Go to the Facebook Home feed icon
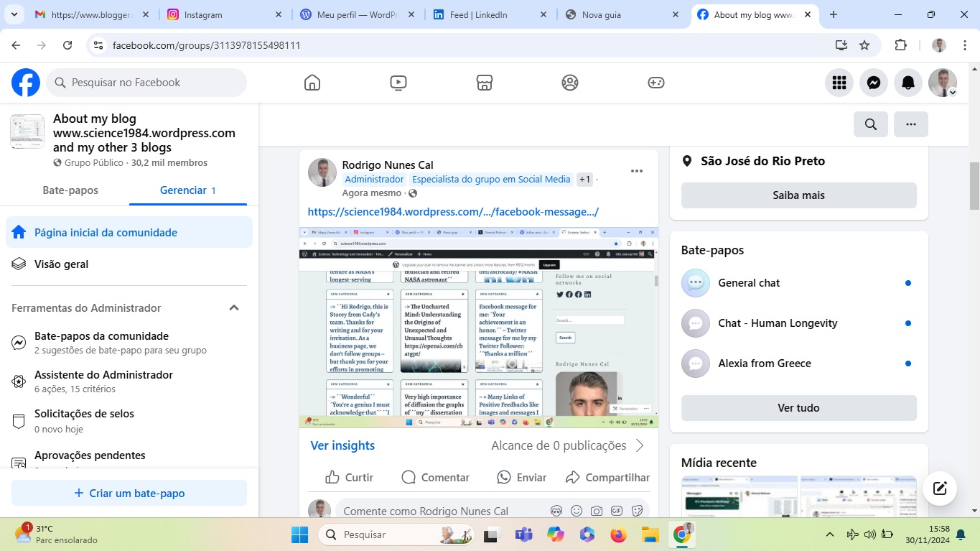Image resolution: width=980 pixels, height=551 pixels. pyautogui.click(x=312, y=83)
